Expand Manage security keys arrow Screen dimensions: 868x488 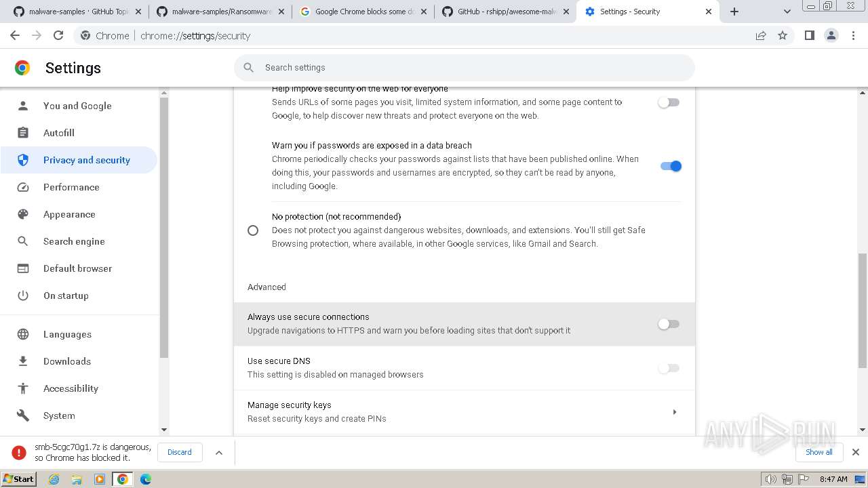click(674, 412)
